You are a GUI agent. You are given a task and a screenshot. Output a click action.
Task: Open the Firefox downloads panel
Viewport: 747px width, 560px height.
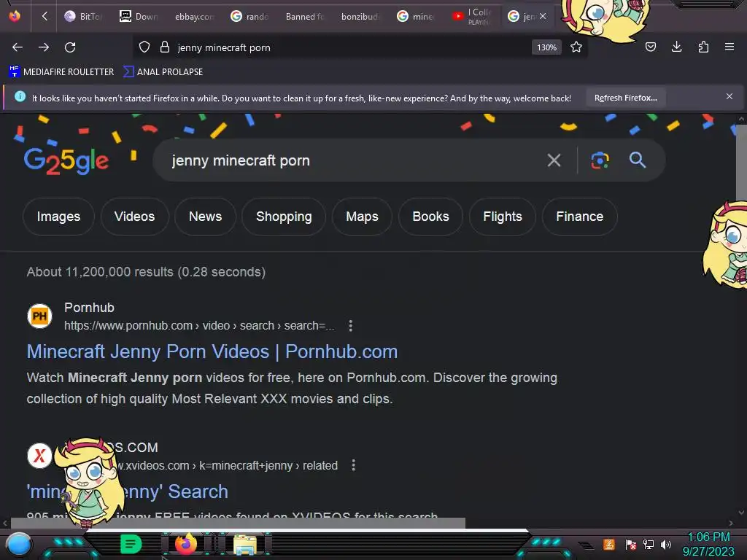[676, 47]
